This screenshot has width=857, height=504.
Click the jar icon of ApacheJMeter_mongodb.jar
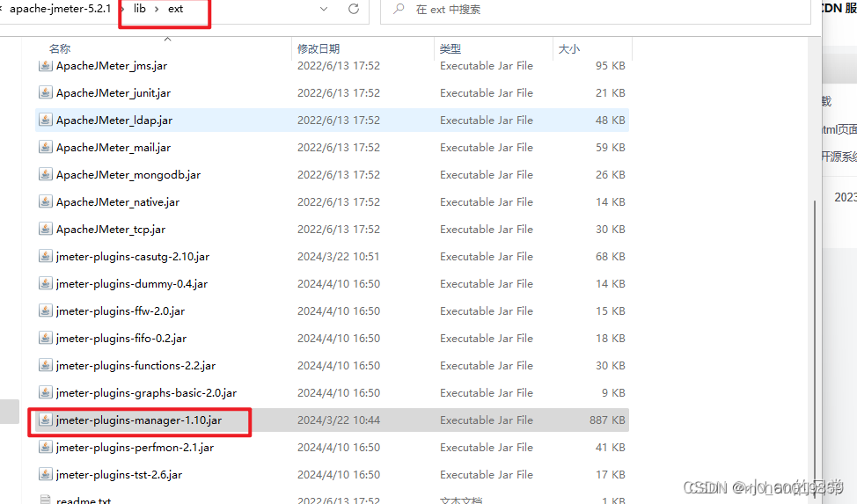[46, 175]
